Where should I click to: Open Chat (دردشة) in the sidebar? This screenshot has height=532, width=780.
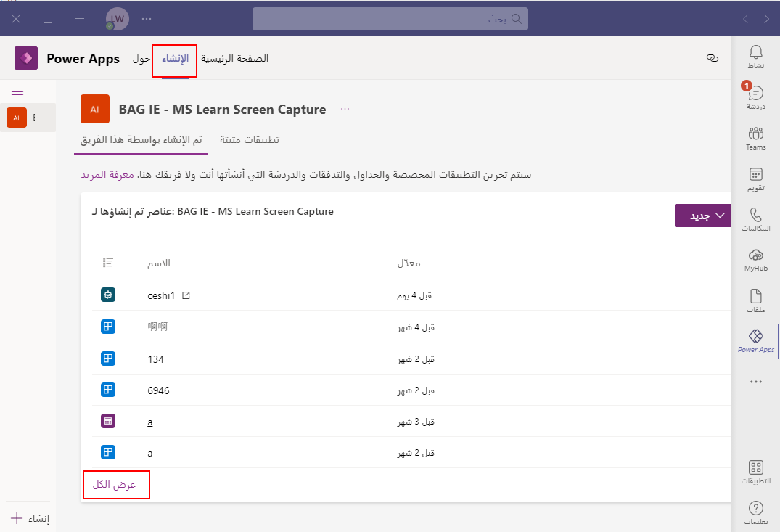pos(755,97)
